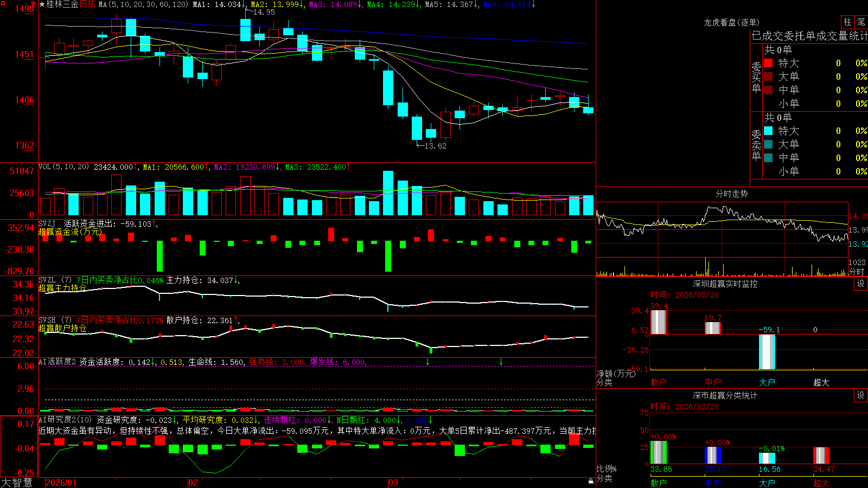Click the 委卖单 section label
Viewport: 868px width, 488px height.
click(x=756, y=145)
